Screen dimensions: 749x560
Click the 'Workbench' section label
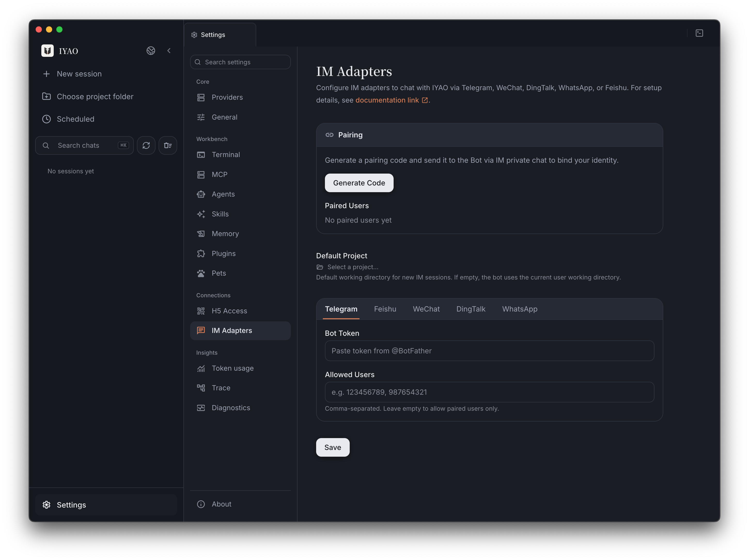(x=212, y=139)
